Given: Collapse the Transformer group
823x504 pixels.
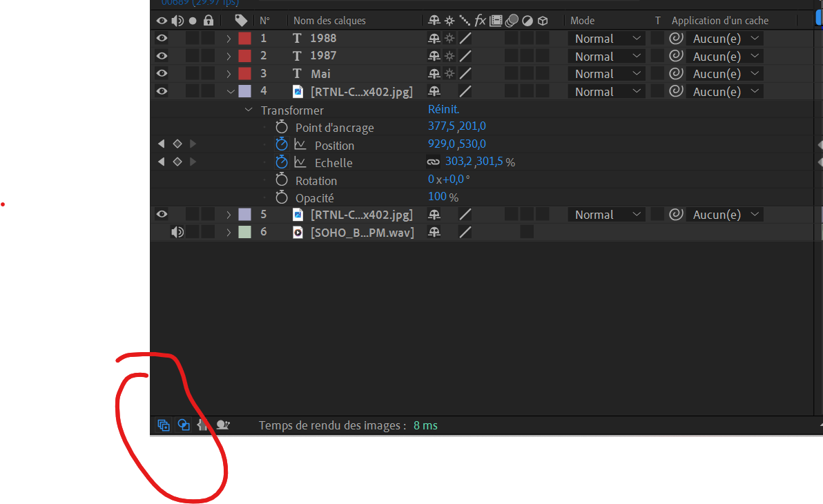Looking at the screenshot, I should pos(249,110).
